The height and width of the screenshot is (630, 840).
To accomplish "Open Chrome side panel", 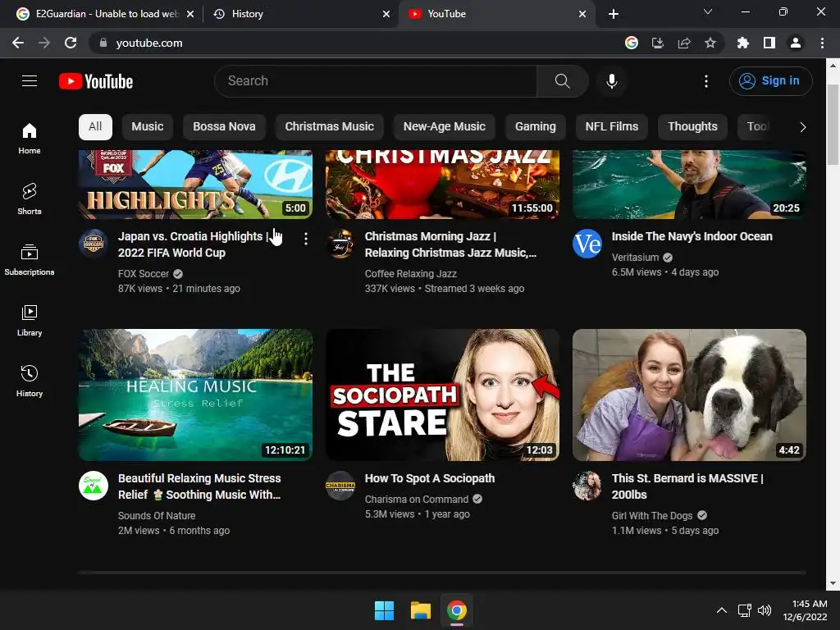I will tap(769, 43).
